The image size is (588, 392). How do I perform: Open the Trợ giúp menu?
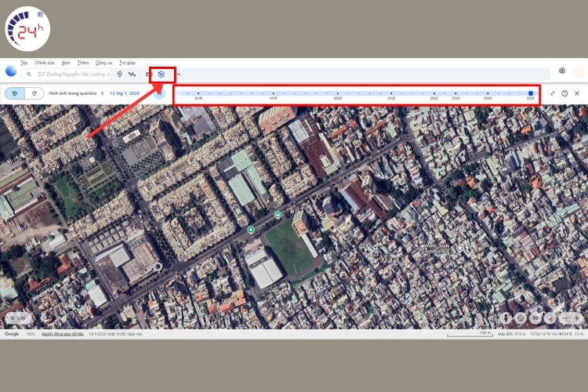click(x=127, y=63)
